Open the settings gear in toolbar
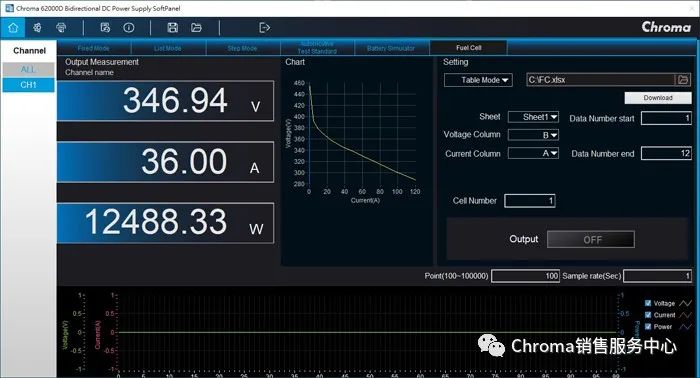Screen dimensions: 700x378 (37, 28)
